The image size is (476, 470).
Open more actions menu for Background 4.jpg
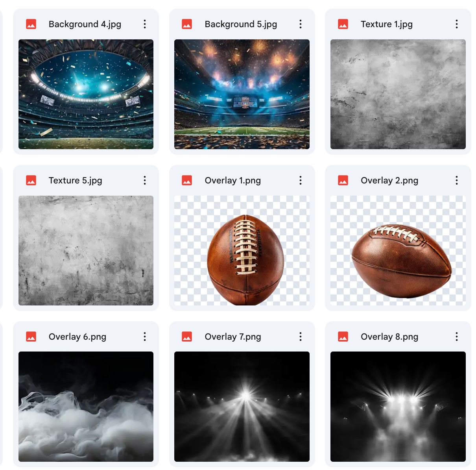pyautogui.click(x=145, y=24)
